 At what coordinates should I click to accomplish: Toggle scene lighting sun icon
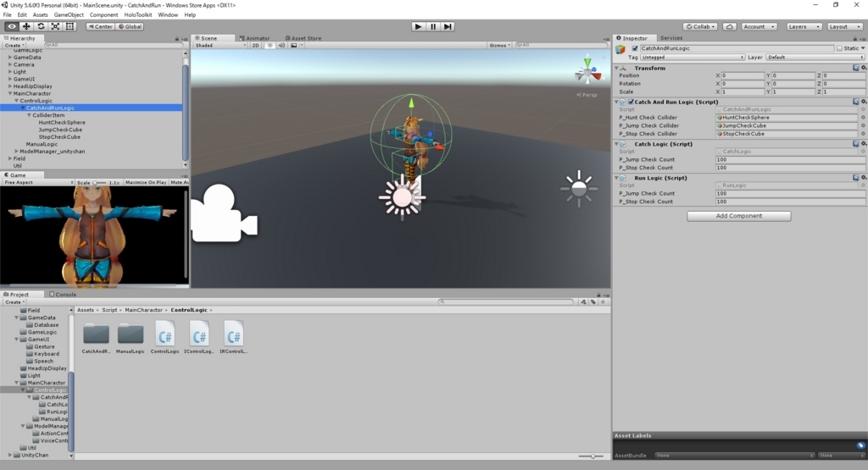270,46
